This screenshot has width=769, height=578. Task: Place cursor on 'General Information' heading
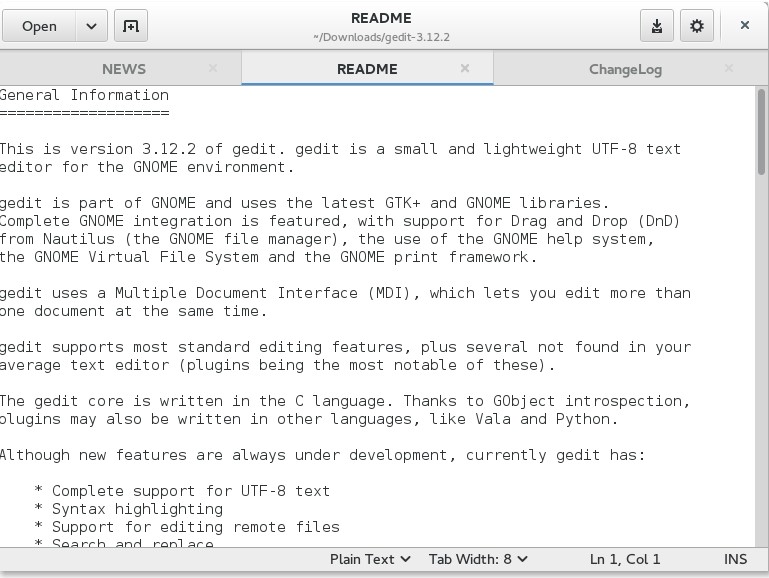tap(84, 95)
